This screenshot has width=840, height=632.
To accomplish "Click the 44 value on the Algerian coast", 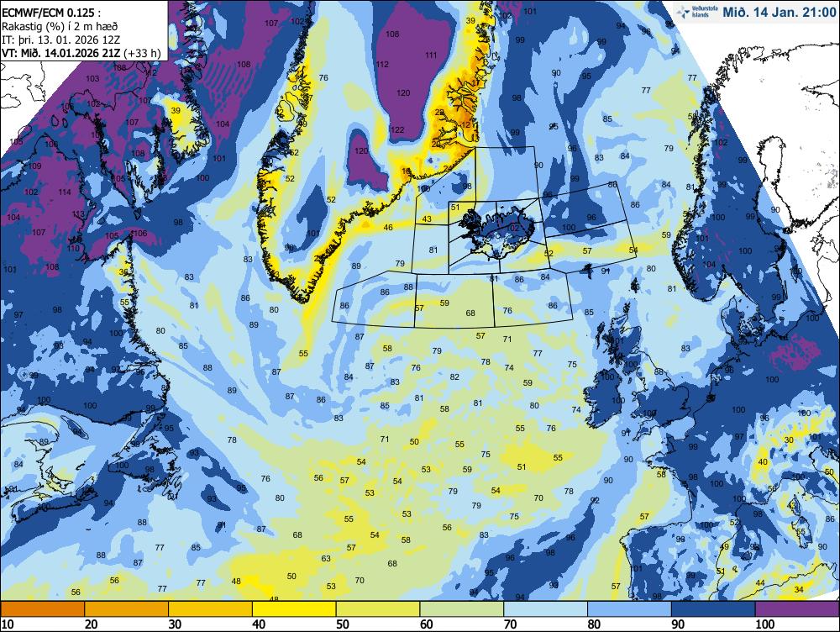I will point(760,582).
